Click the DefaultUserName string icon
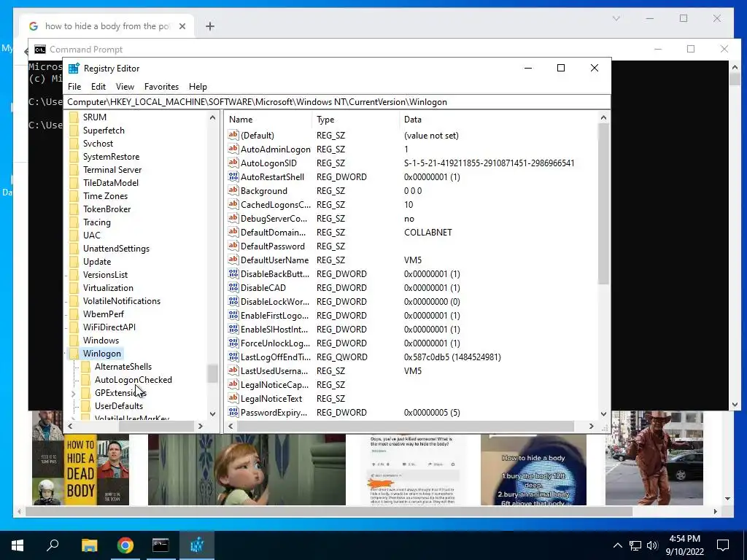 click(x=233, y=260)
